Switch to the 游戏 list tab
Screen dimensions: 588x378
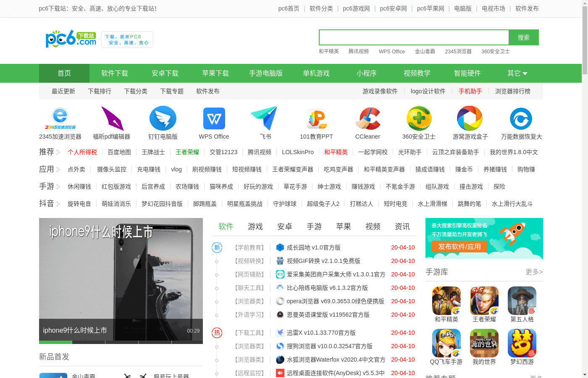255,227
